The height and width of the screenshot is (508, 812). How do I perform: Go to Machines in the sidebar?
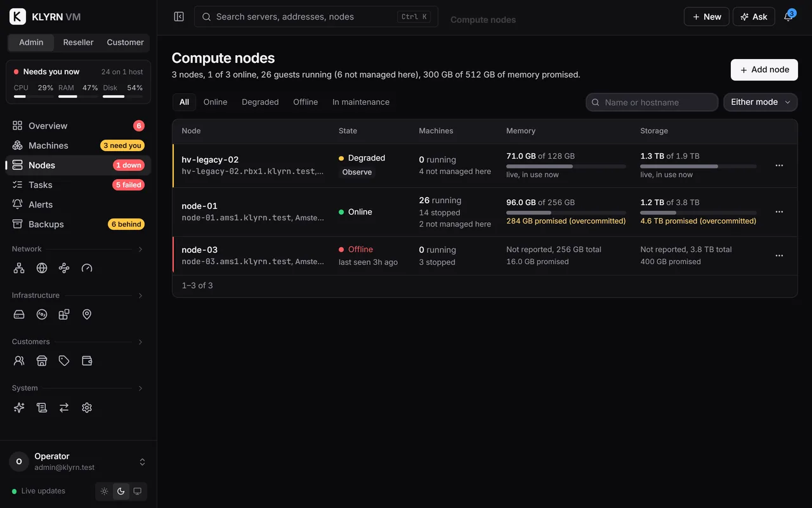pyautogui.click(x=78, y=145)
